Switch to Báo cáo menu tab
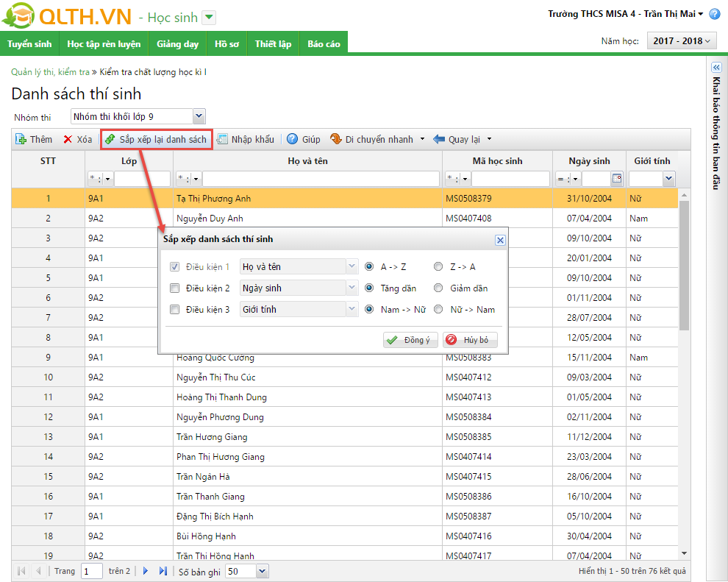This screenshot has height=582, width=728. [x=324, y=44]
